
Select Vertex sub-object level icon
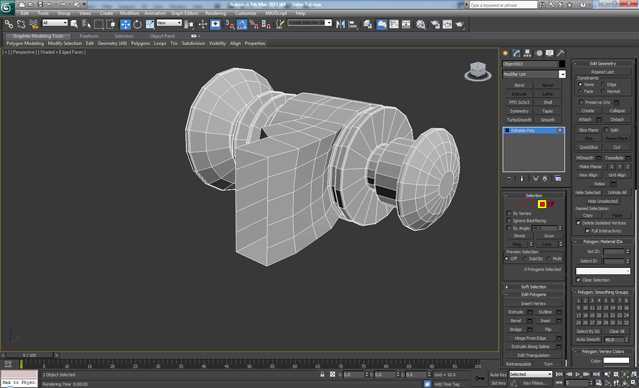pos(515,204)
